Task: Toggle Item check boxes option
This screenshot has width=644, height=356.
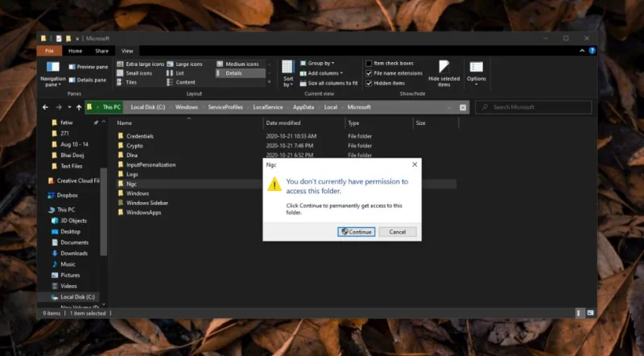Action: (390, 64)
